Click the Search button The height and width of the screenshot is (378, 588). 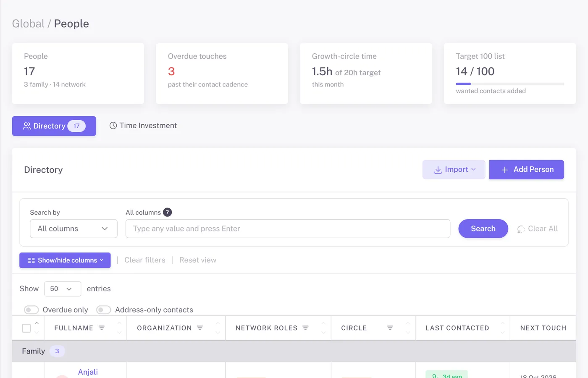tap(483, 228)
